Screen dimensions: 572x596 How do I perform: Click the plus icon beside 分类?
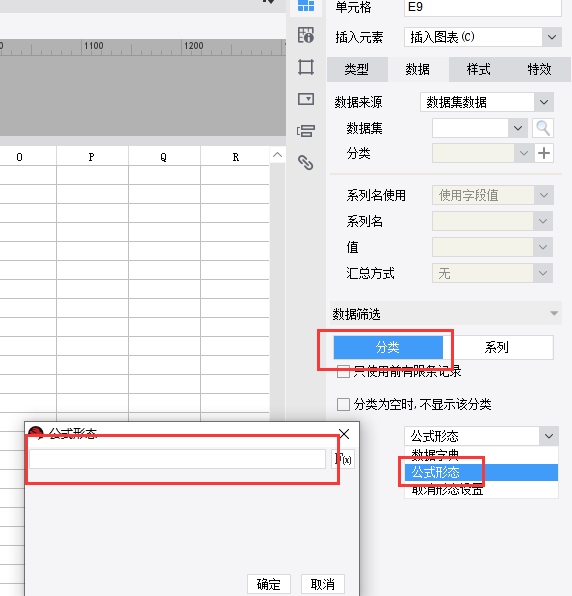544,153
